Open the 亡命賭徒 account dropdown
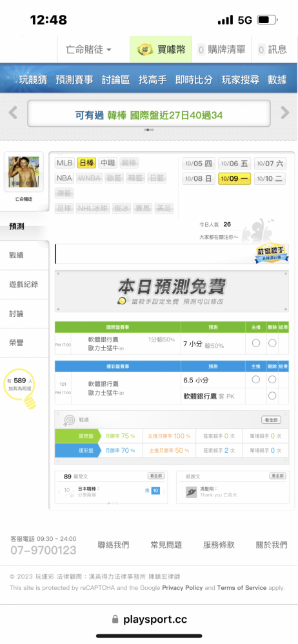 click(x=88, y=50)
